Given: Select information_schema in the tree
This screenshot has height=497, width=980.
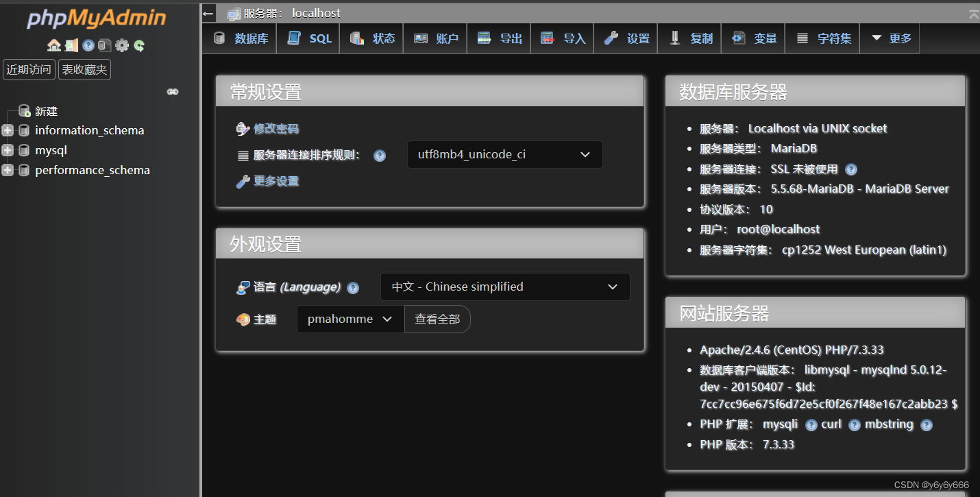Looking at the screenshot, I should pos(90,130).
